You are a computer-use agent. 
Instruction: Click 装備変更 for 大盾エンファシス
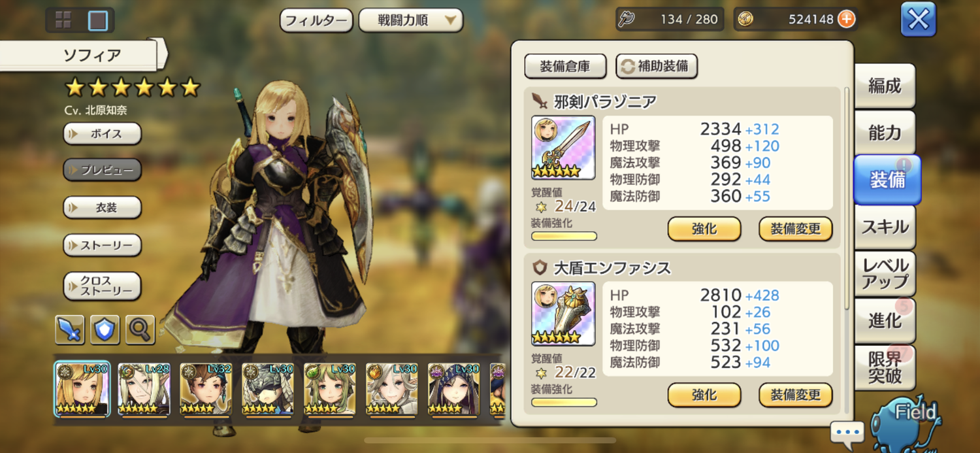click(796, 395)
